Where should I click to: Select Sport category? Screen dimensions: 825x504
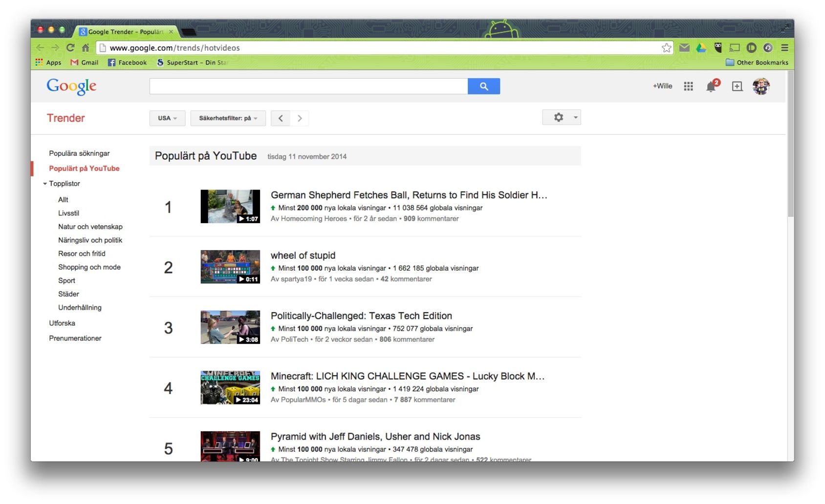[66, 281]
